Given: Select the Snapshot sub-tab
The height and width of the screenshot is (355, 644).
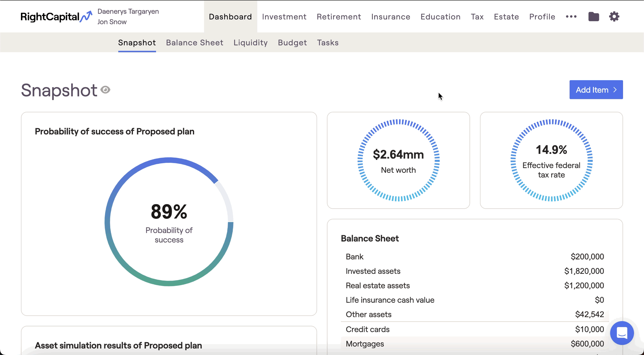Looking at the screenshot, I should pos(137,43).
